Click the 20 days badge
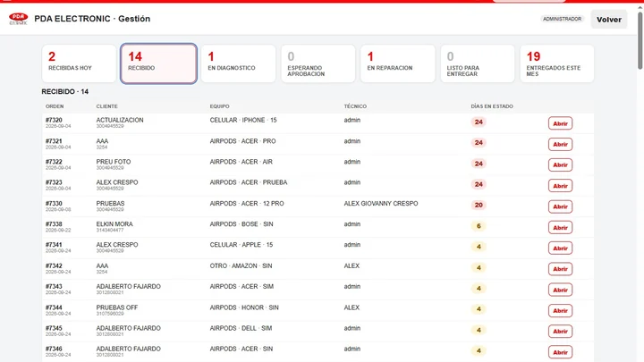 click(x=479, y=205)
